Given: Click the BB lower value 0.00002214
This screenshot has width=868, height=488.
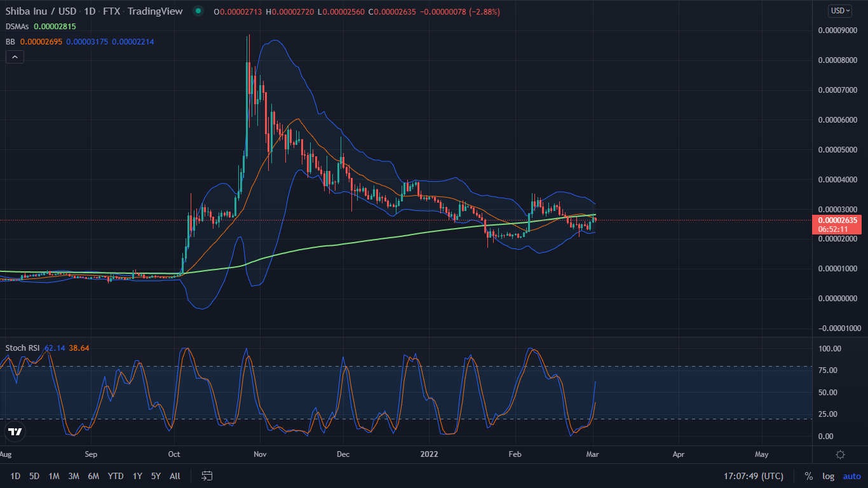Looking at the screenshot, I should point(133,41).
